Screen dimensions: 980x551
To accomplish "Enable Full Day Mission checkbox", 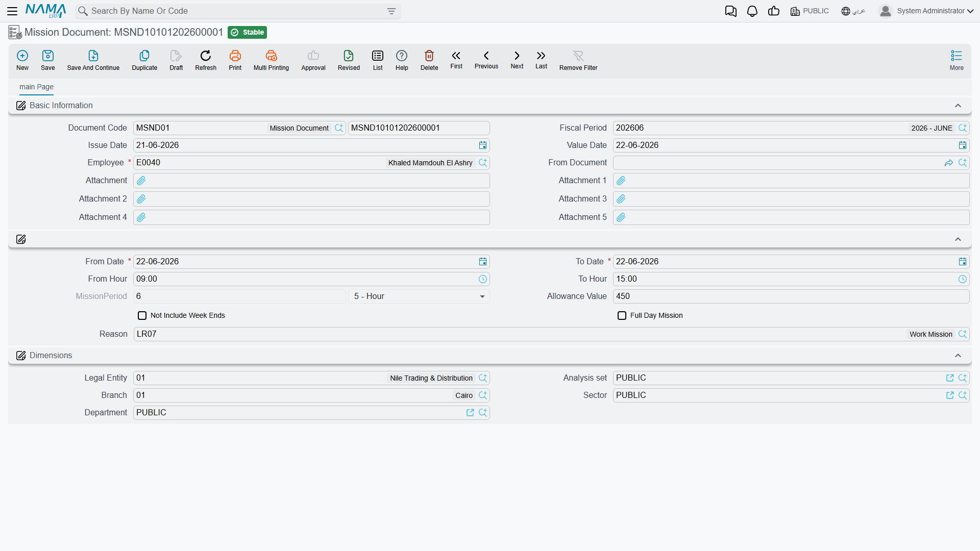I will [622, 316].
